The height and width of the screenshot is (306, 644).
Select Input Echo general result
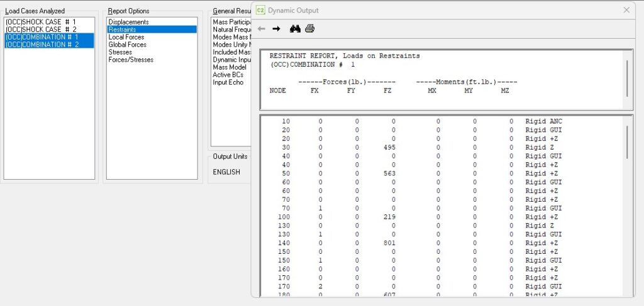pos(228,82)
